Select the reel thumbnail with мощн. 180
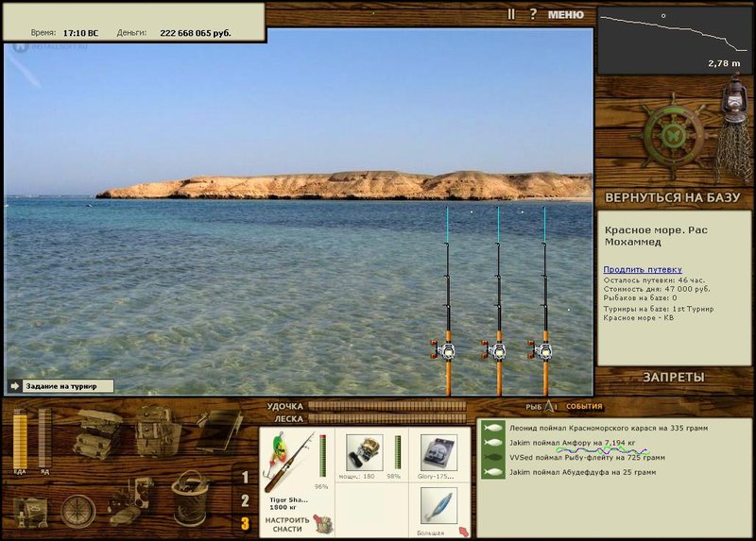 coord(365,452)
